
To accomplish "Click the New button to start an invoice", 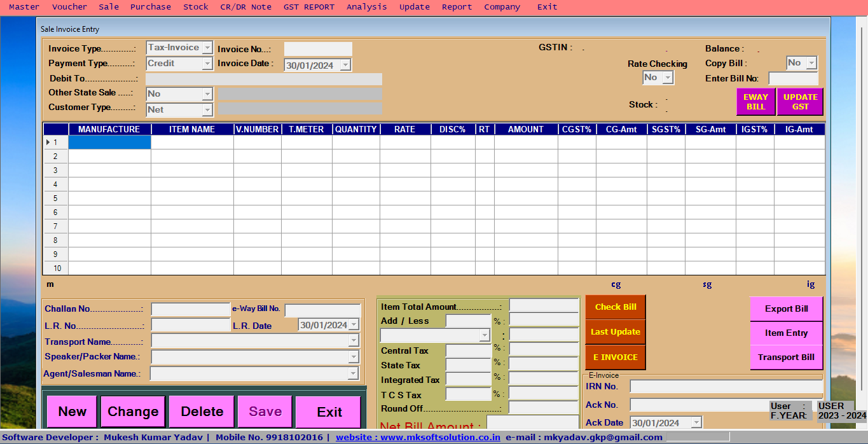I will [x=71, y=411].
